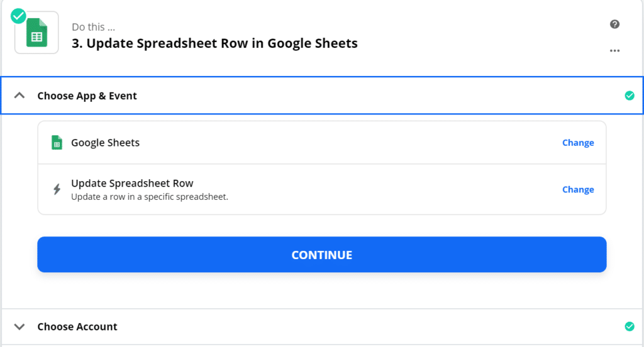The width and height of the screenshot is (644, 347).
Task: Click the large Google Sheets step icon
Action: click(x=36, y=33)
